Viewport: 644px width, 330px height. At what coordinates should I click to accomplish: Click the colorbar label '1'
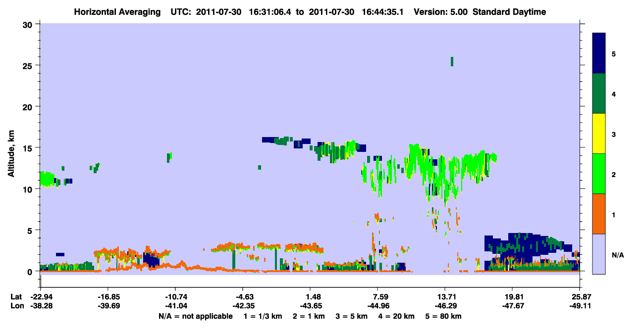tap(614, 214)
